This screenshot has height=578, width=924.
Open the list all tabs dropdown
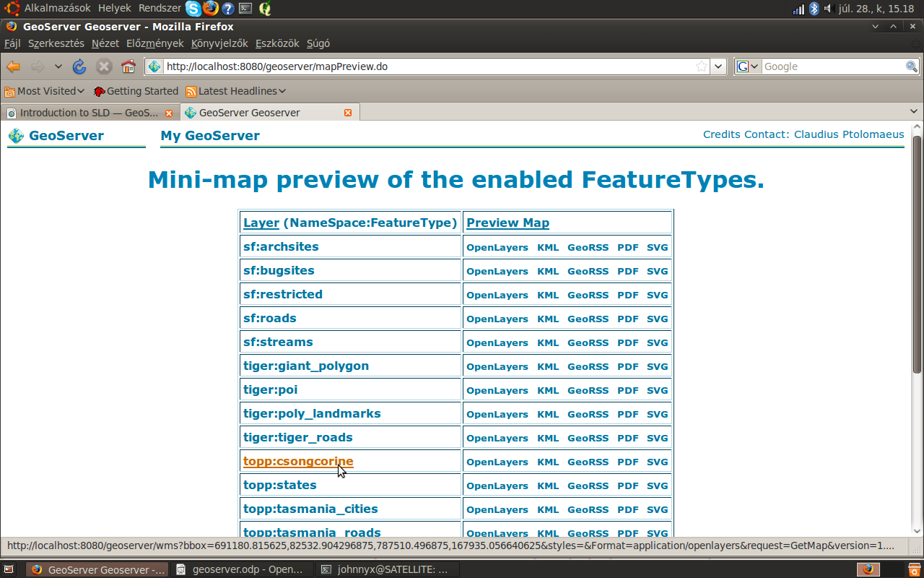pyautogui.click(x=914, y=112)
